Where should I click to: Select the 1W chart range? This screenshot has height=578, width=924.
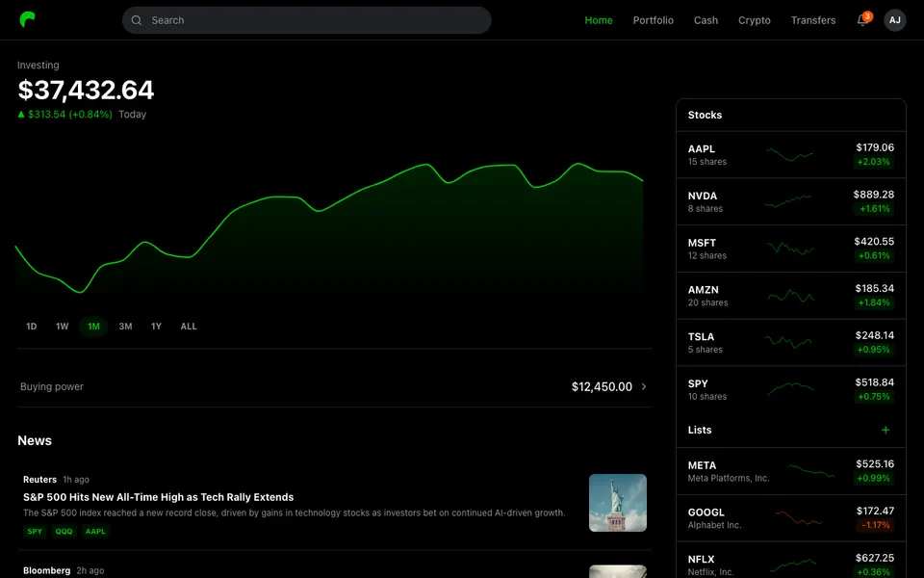pos(62,327)
